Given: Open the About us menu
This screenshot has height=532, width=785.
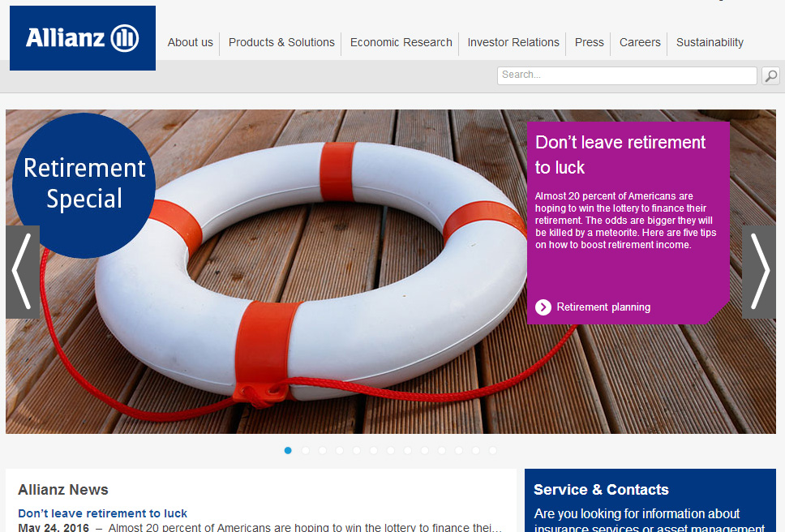Looking at the screenshot, I should (x=191, y=42).
